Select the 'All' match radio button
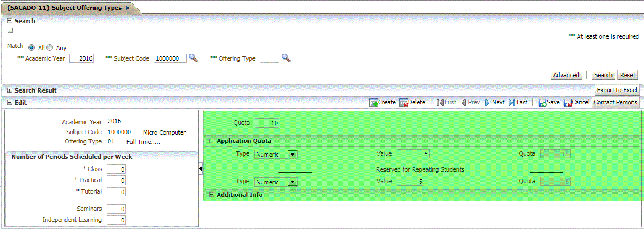 (x=31, y=48)
